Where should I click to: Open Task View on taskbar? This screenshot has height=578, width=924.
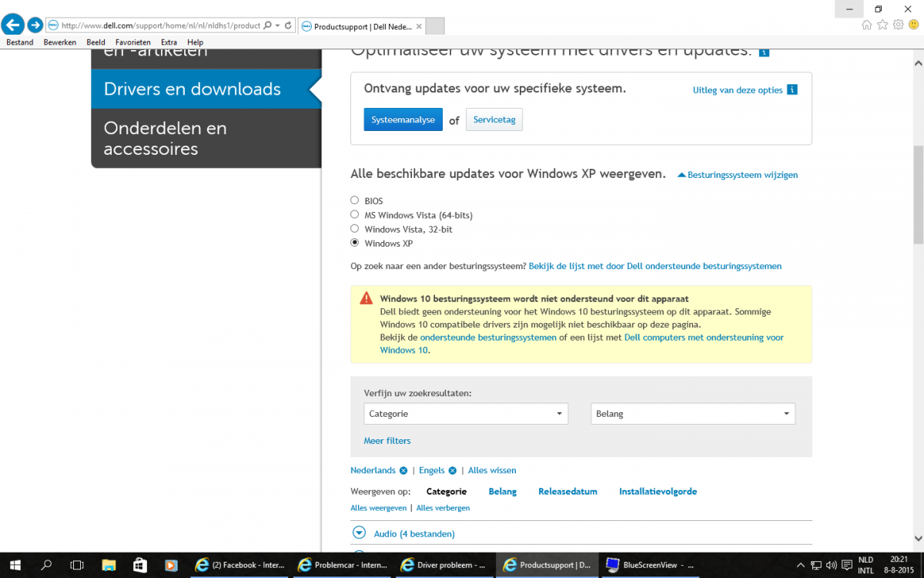pyautogui.click(x=77, y=565)
